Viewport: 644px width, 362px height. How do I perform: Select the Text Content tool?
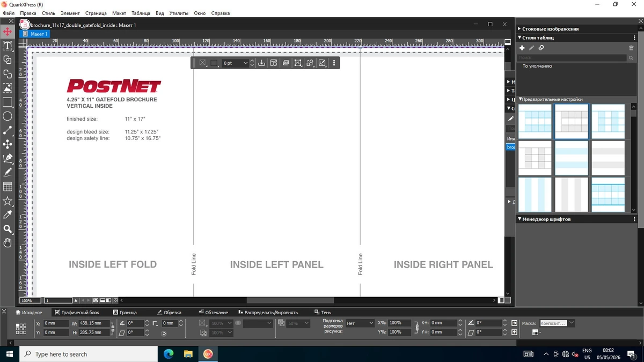tap(8, 46)
